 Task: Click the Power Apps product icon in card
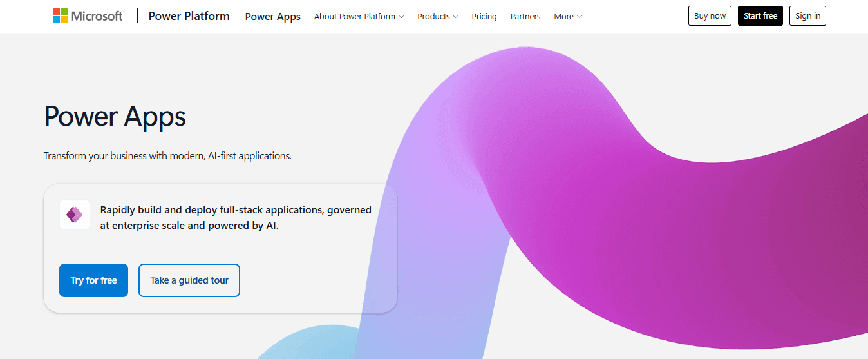pos(75,215)
